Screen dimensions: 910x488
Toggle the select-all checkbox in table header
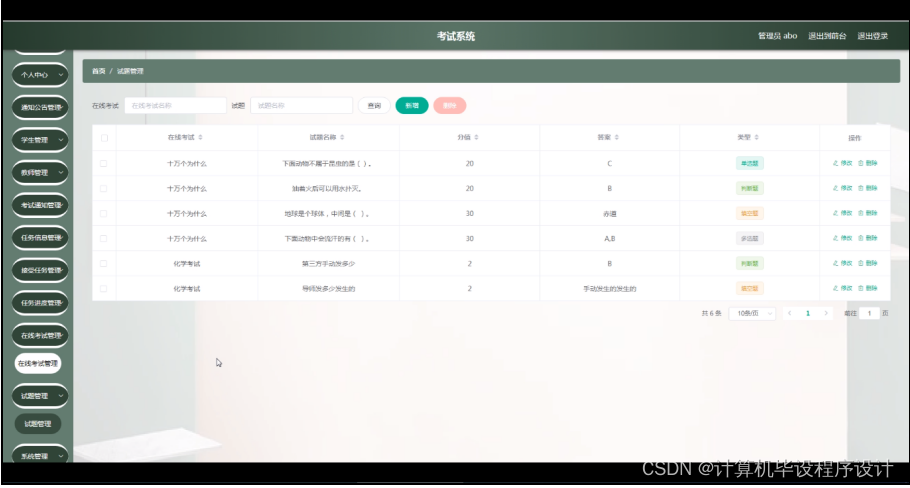point(104,138)
